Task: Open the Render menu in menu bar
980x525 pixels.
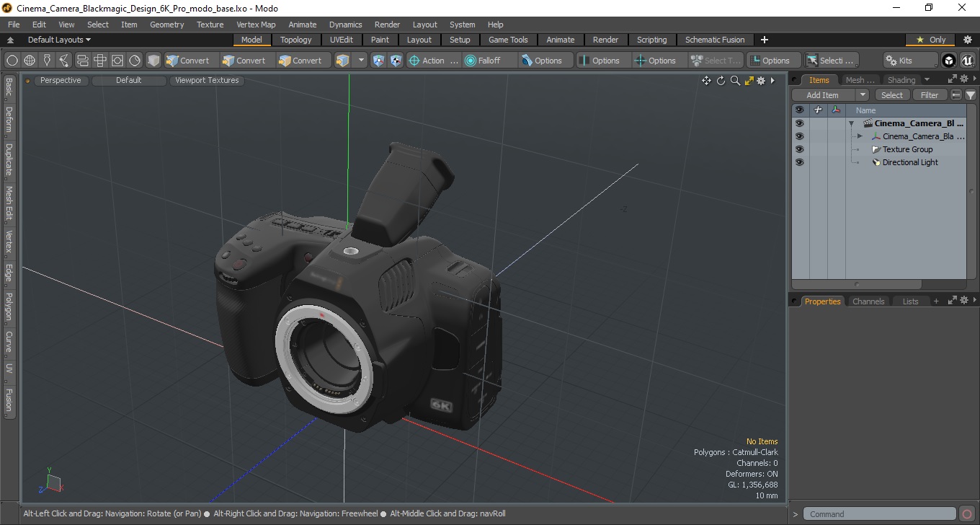Action: coord(387,25)
